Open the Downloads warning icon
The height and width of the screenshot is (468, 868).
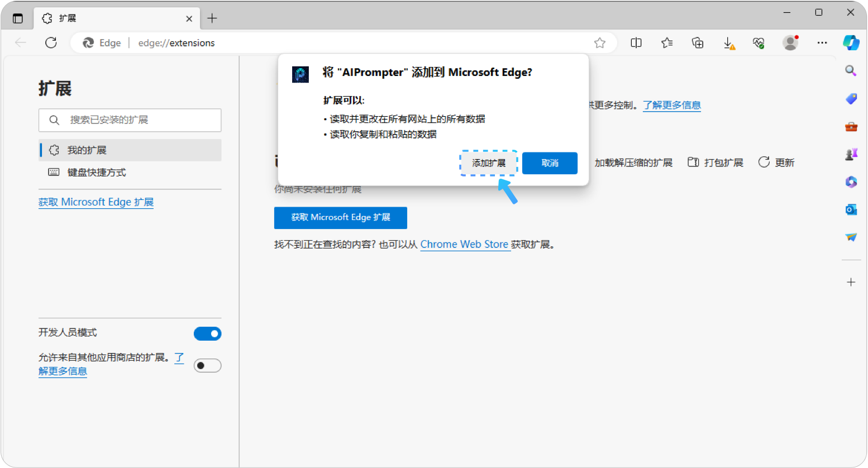(728, 42)
